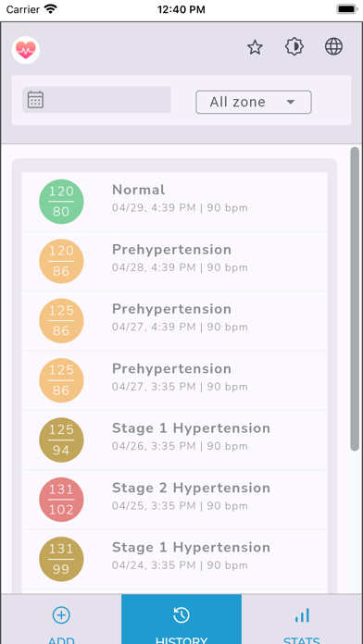
Task: Open the All zone dropdown
Action: (254, 102)
